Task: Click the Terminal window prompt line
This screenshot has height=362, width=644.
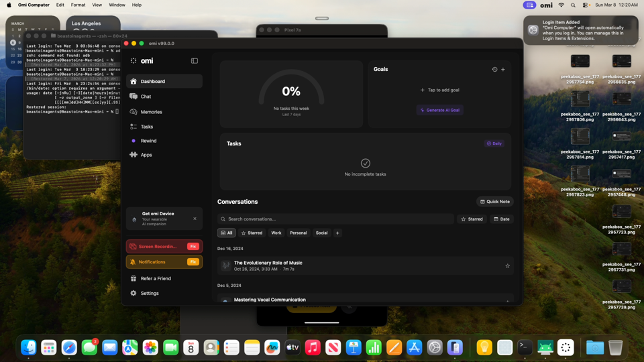Action: [72, 112]
